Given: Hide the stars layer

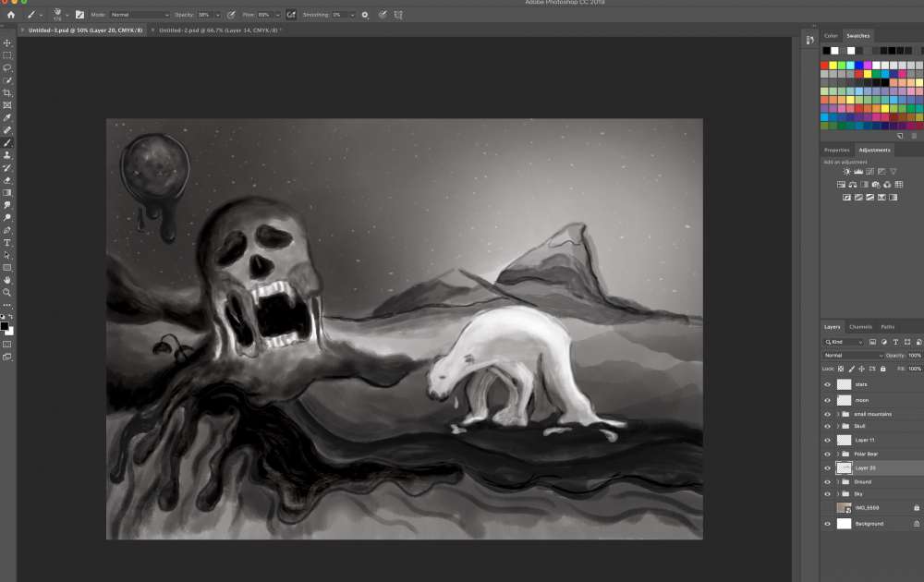Looking at the screenshot, I should [x=827, y=384].
